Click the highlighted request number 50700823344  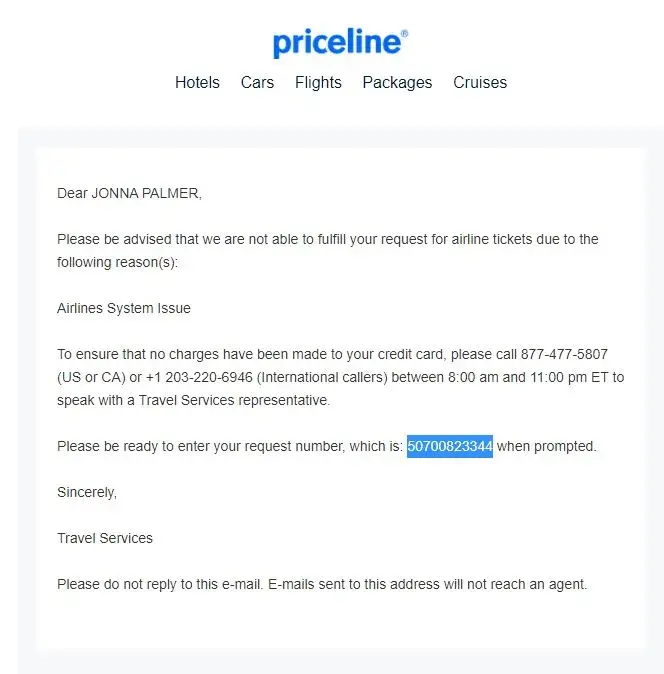point(450,447)
